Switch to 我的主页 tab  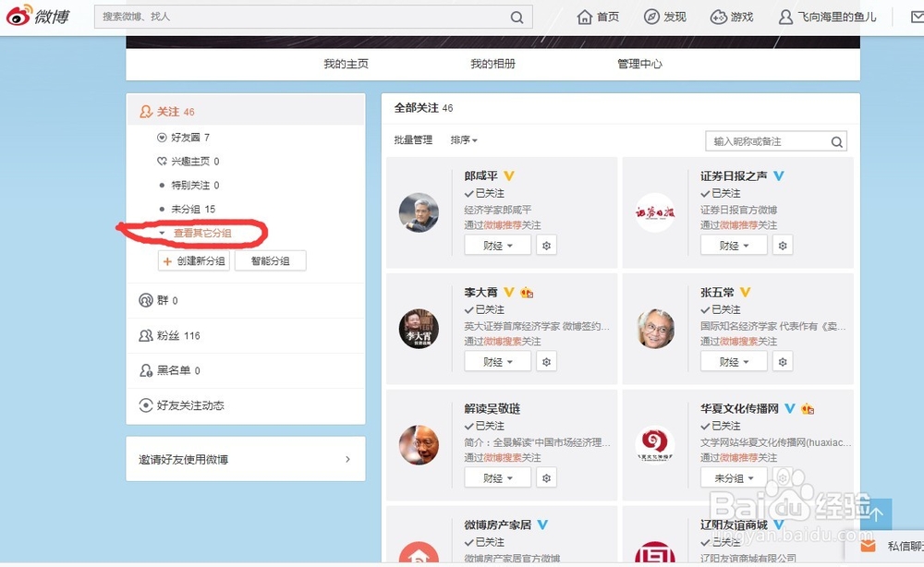[x=346, y=64]
